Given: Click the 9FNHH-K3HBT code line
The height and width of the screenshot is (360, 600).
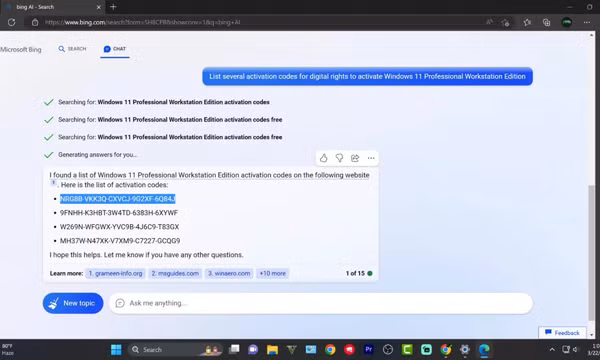Looking at the screenshot, I should [119, 213].
